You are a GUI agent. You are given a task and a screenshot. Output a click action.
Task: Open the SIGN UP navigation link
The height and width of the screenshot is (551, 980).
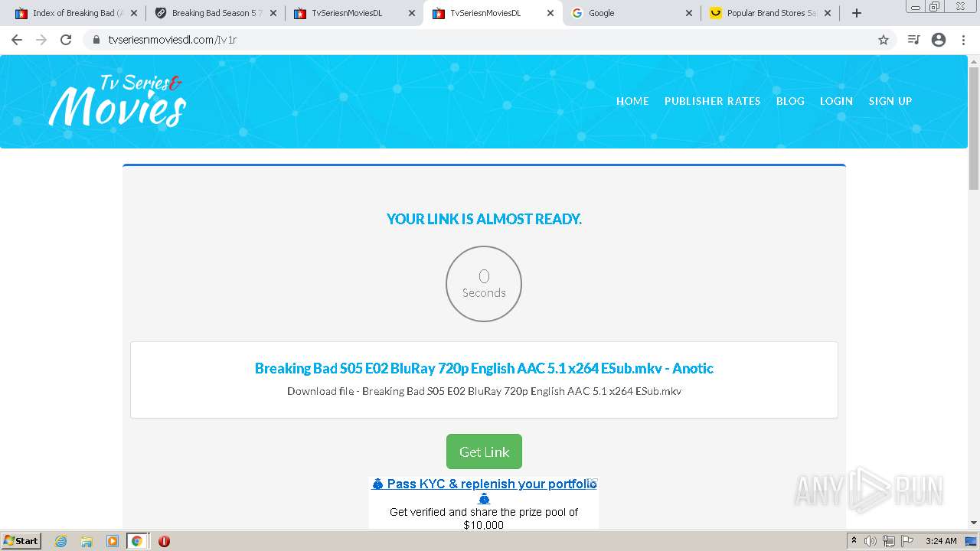pyautogui.click(x=890, y=101)
